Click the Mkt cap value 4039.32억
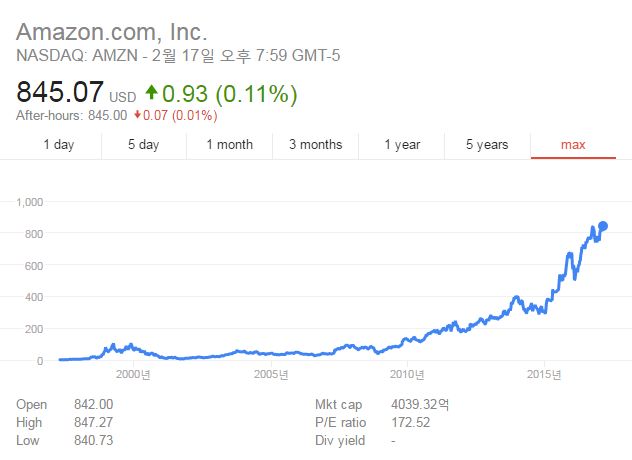632x460 pixels. point(420,404)
